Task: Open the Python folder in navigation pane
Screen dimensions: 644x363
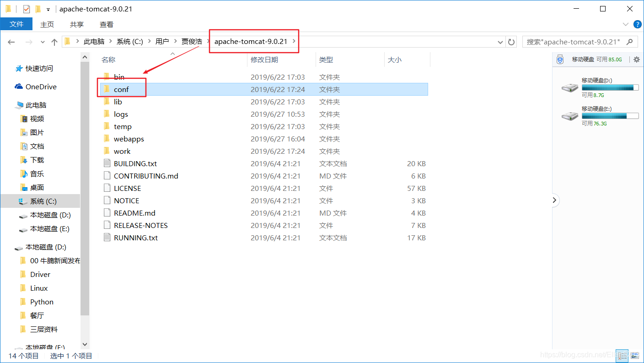Action: 42,302
